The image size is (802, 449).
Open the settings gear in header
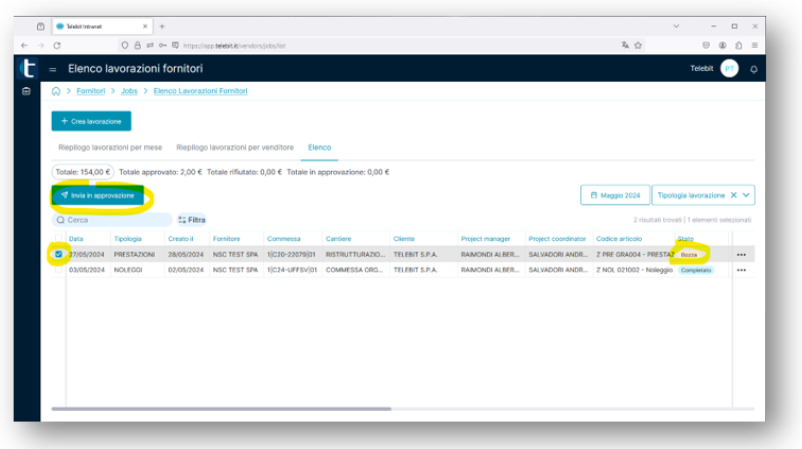coord(753,69)
